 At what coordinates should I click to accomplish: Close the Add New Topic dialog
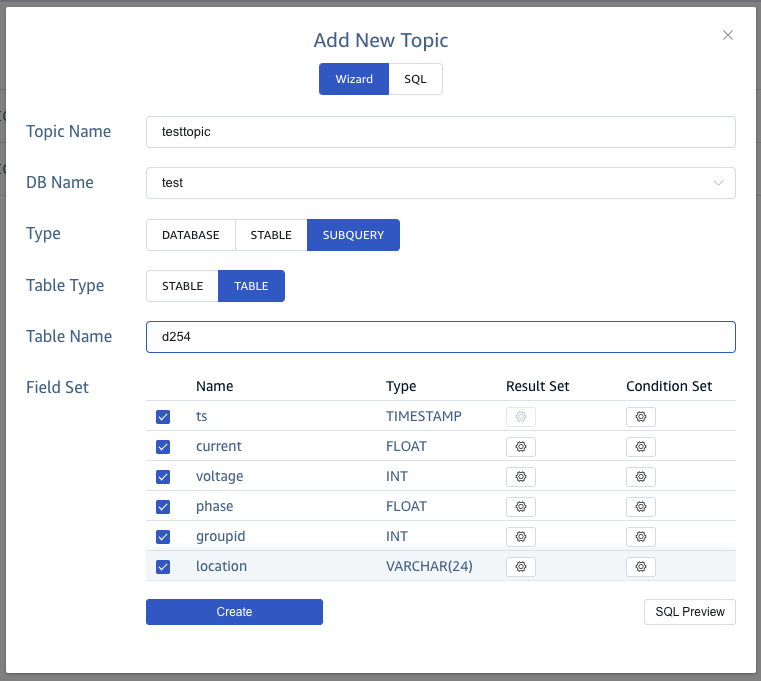(728, 35)
